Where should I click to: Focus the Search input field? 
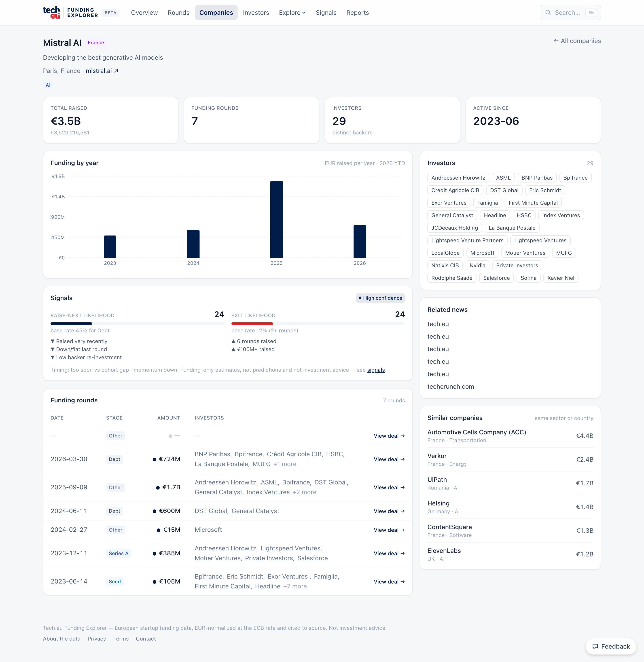570,13
